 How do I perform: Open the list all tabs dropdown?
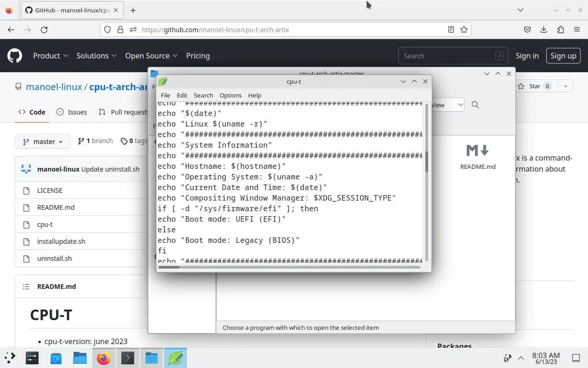520,10
